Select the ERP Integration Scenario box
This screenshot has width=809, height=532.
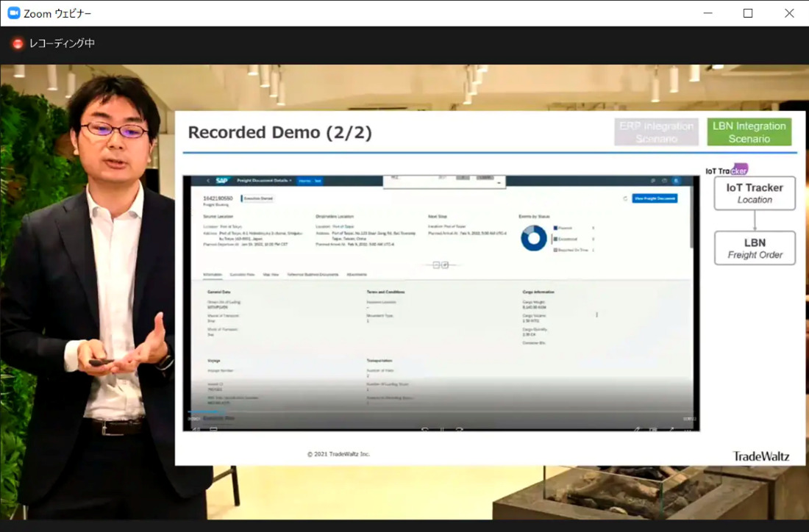[656, 132]
